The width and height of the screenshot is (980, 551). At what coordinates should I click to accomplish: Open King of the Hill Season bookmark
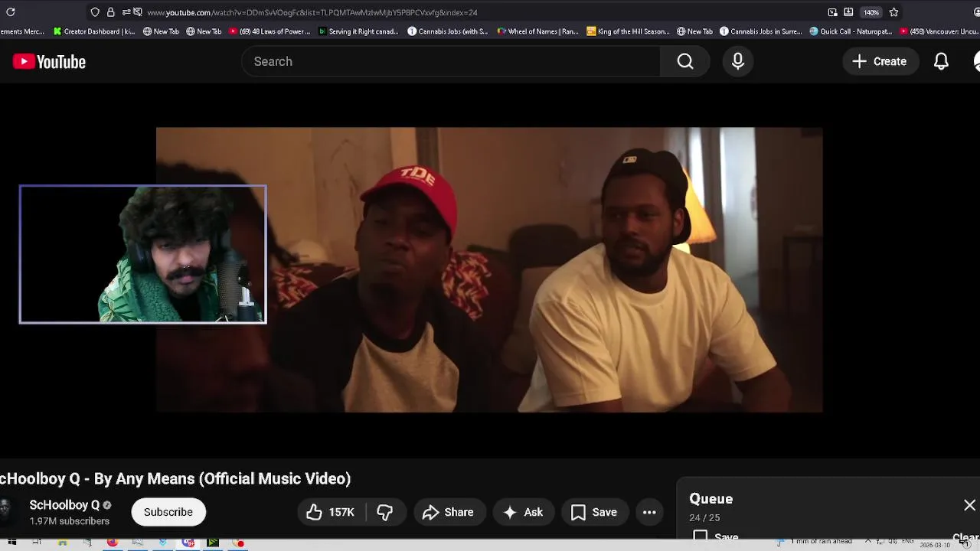(629, 31)
